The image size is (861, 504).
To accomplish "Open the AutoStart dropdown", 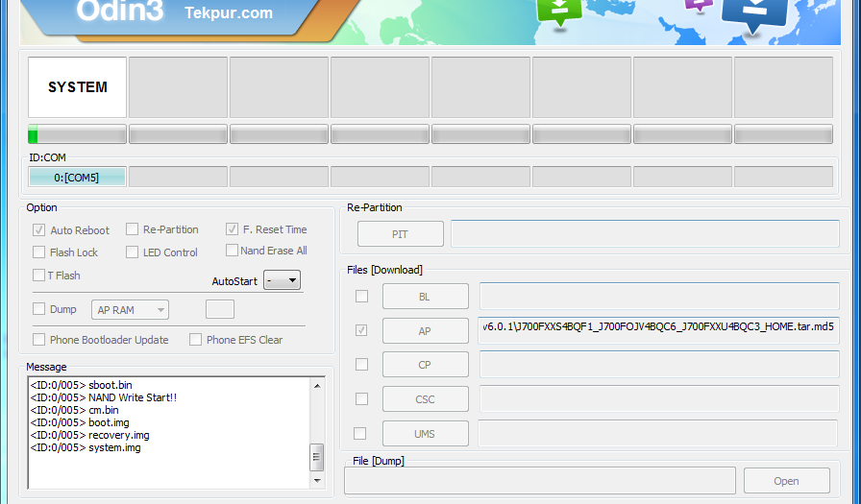I will point(282,280).
